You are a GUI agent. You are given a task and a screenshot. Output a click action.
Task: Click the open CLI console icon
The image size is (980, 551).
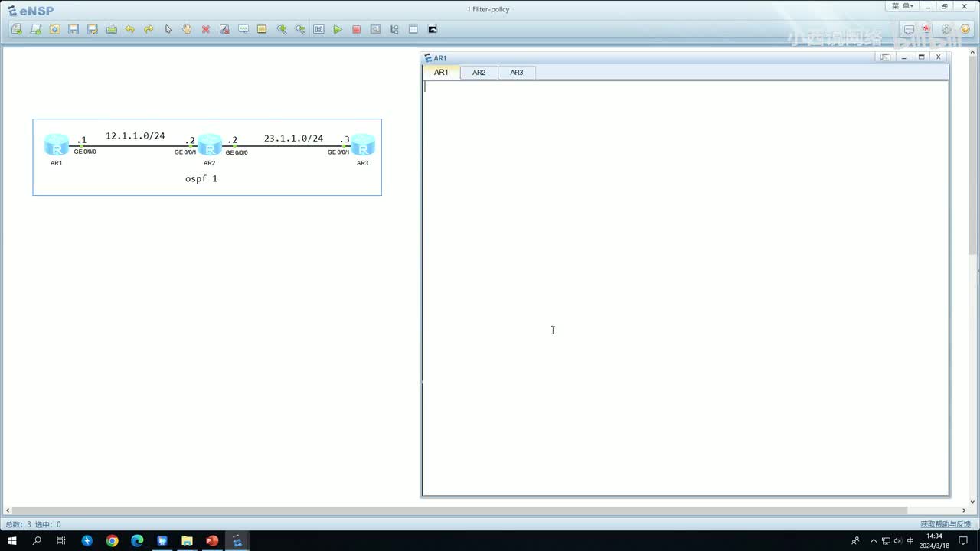433,29
